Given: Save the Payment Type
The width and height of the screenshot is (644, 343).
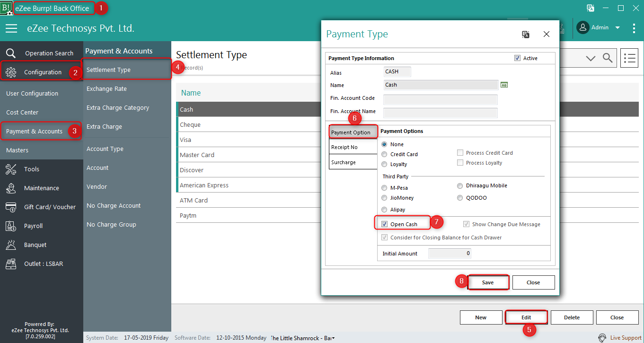Looking at the screenshot, I should coord(488,282).
